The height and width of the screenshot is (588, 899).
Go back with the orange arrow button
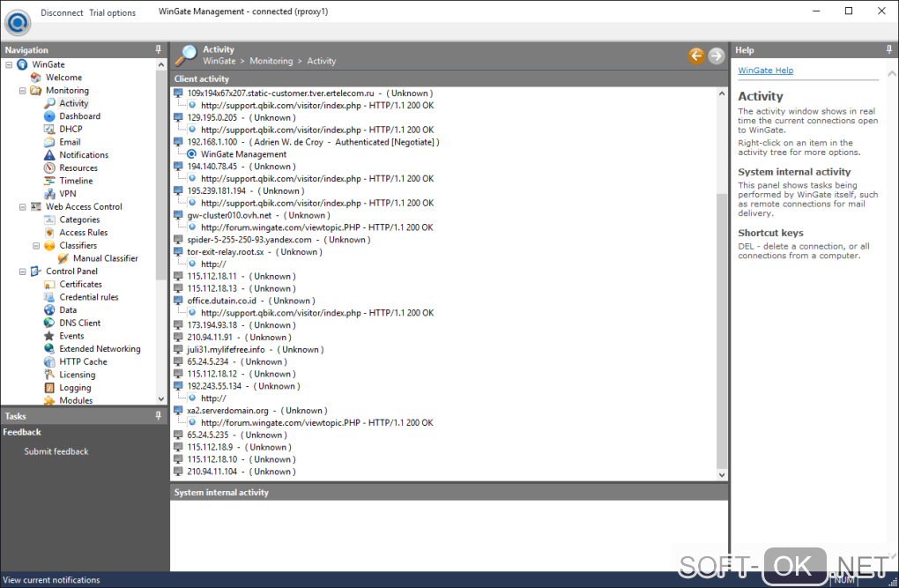(x=696, y=56)
